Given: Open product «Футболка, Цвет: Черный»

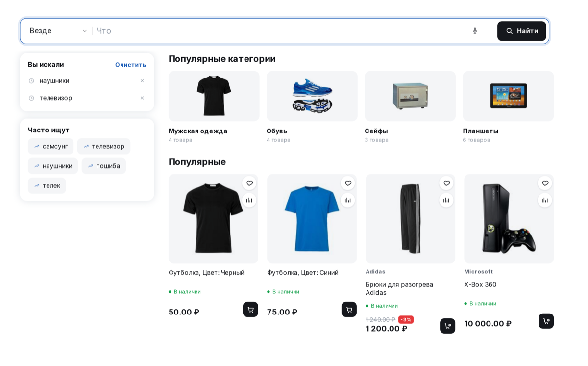Looking at the screenshot, I should (206, 273).
